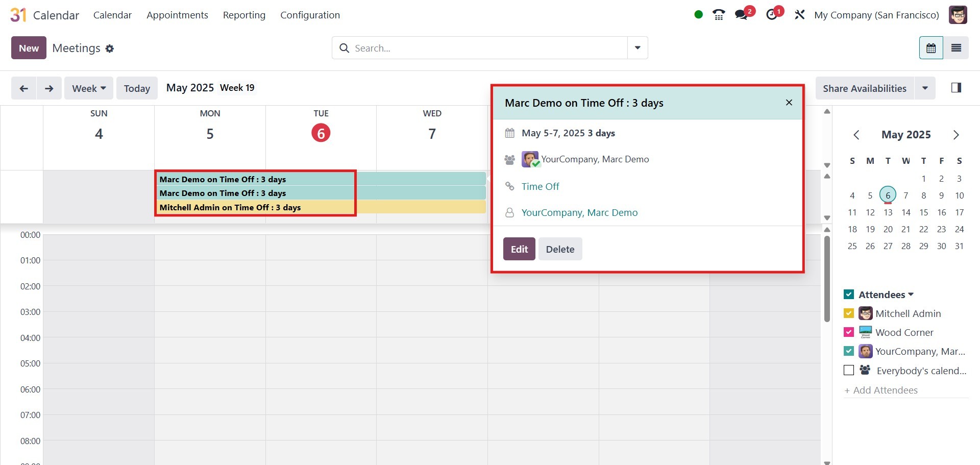This screenshot has height=465, width=980.
Task: Toggle the side panel icon
Action: (x=957, y=88)
